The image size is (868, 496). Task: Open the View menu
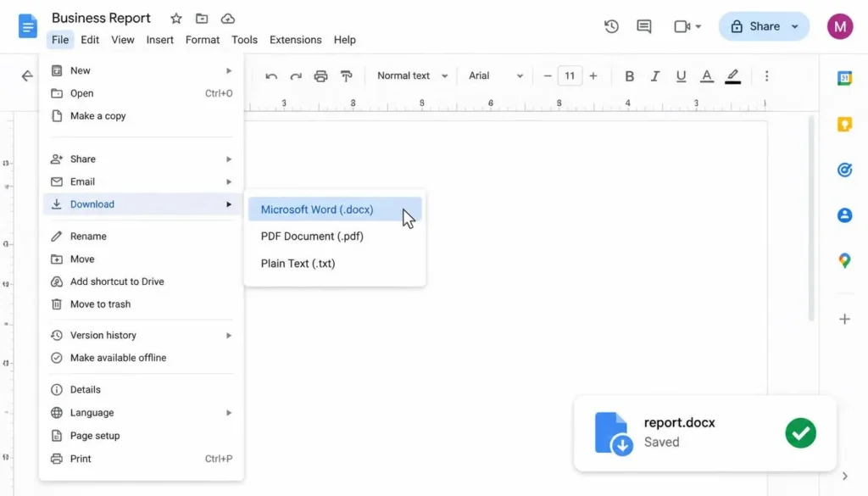coord(122,40)
